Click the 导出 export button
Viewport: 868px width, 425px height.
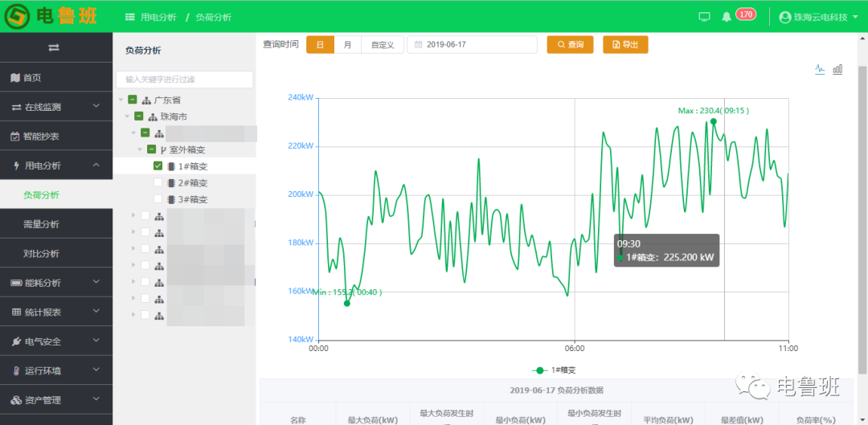pyautogui.click(x=625, y=45)
